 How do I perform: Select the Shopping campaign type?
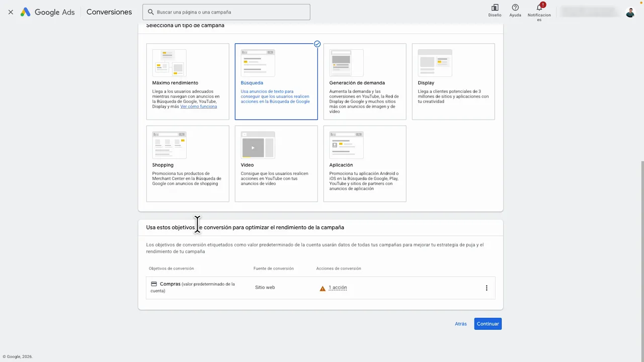pos(188,163)
